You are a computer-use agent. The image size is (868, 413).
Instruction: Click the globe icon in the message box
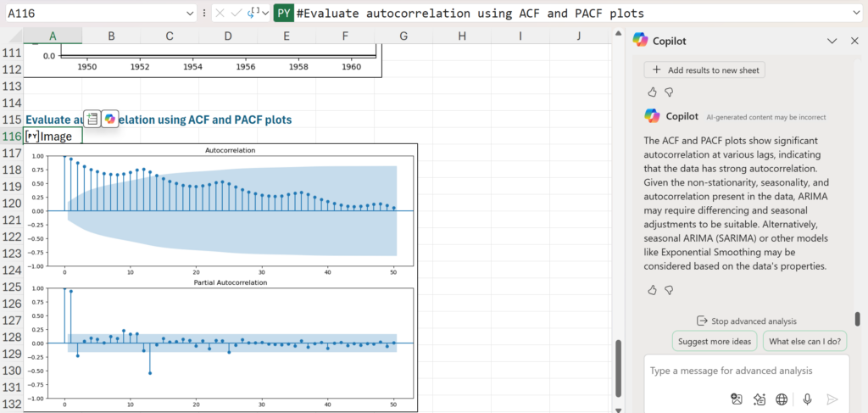click(782, 399)
